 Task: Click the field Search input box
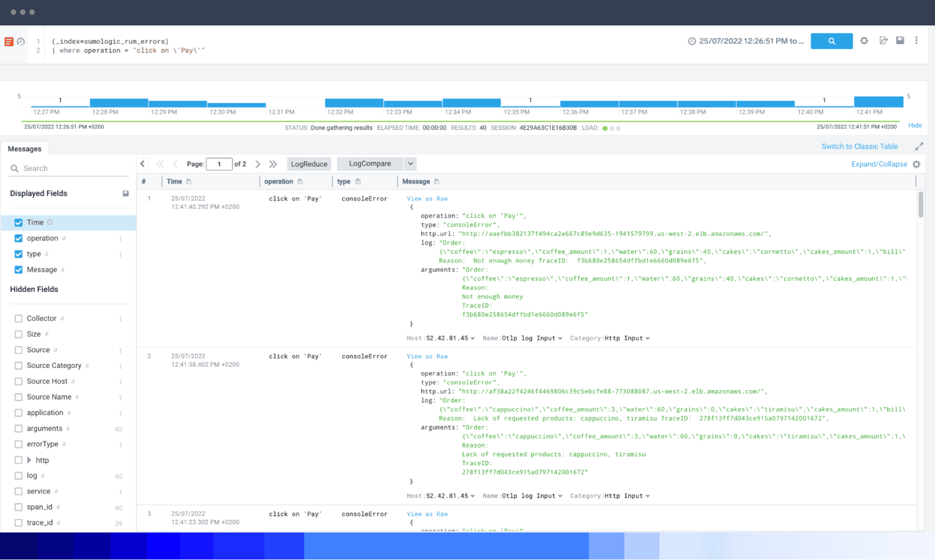tap(69, 168)
